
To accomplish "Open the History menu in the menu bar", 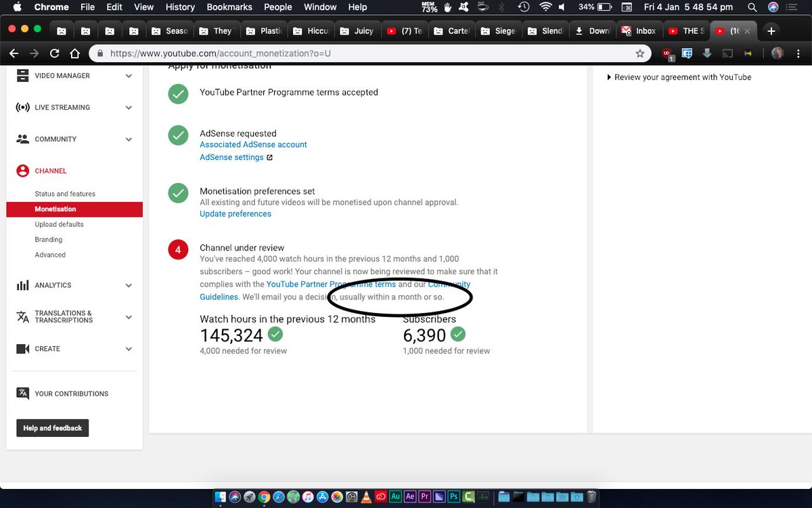I will (x=180, y=7).
